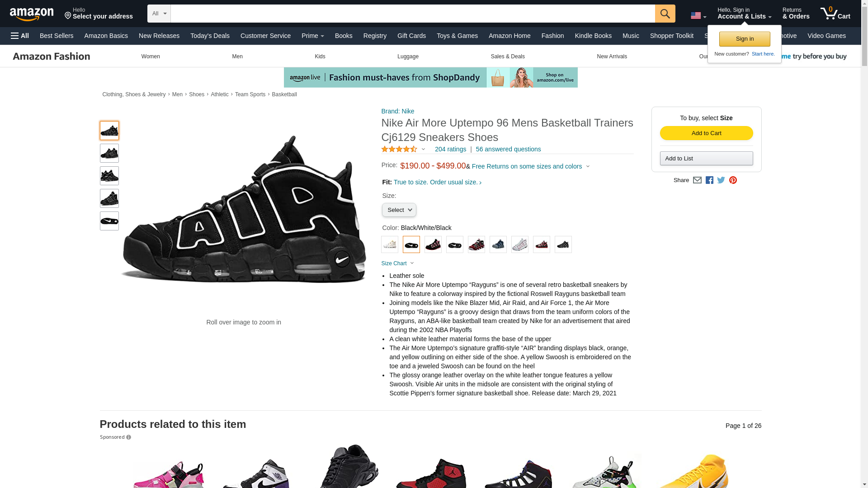Open the Size Select dropdown
The width and height of the screenshot is (868, 488).
(399, 210)
